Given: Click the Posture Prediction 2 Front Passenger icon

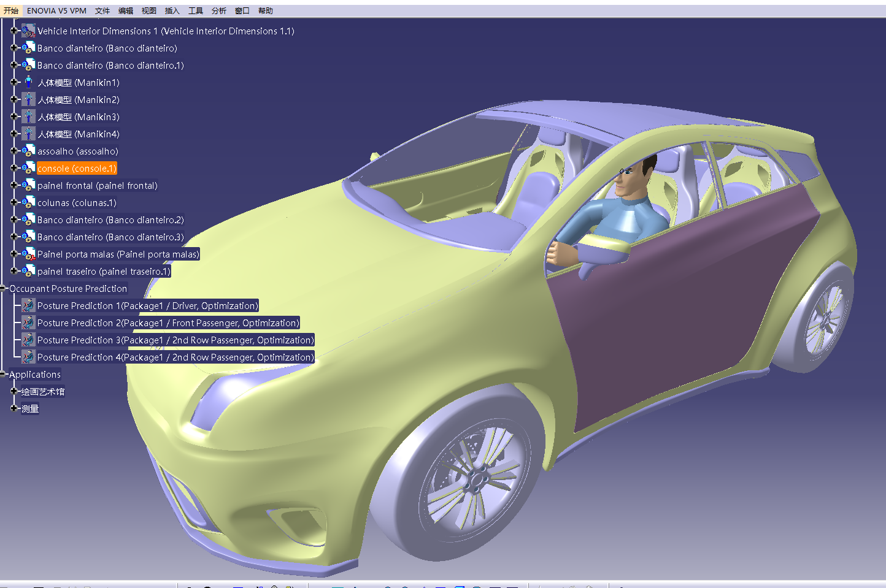Looking at the screenshot, I should coord(28,323).
